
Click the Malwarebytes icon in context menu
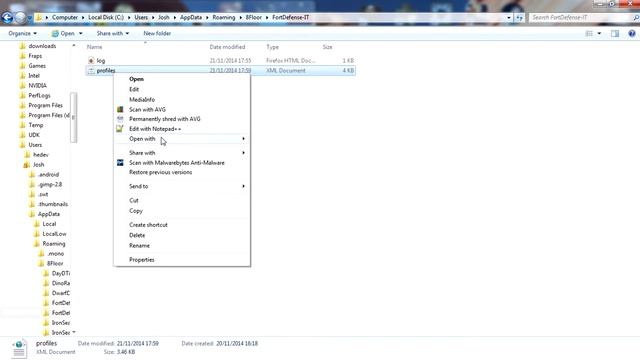coord(120,162)
